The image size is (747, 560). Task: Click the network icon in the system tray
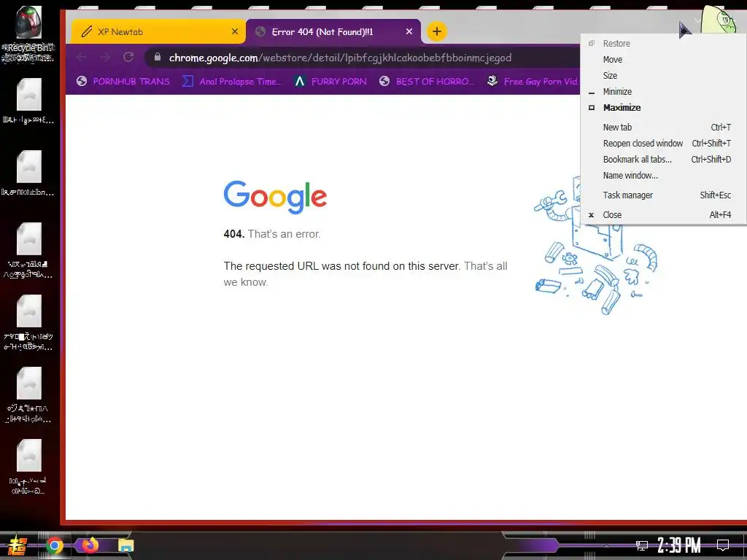point(642,545)
